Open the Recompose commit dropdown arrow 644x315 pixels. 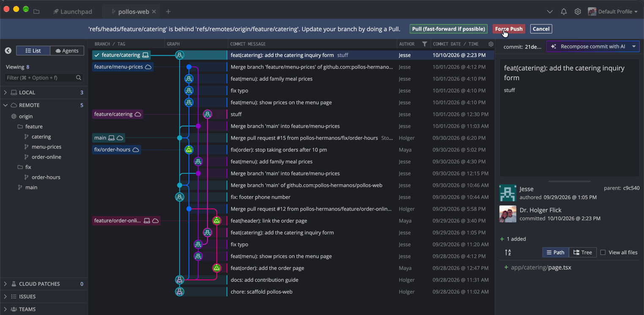(634, 47)
